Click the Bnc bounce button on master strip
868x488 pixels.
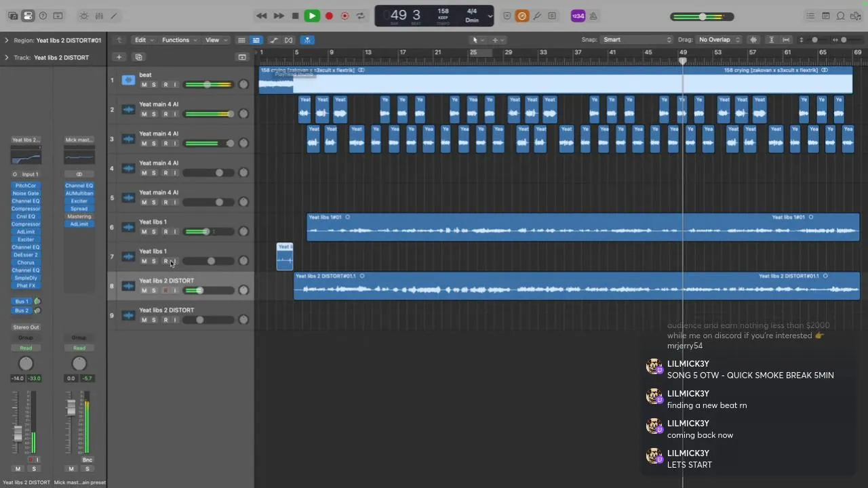87,460
